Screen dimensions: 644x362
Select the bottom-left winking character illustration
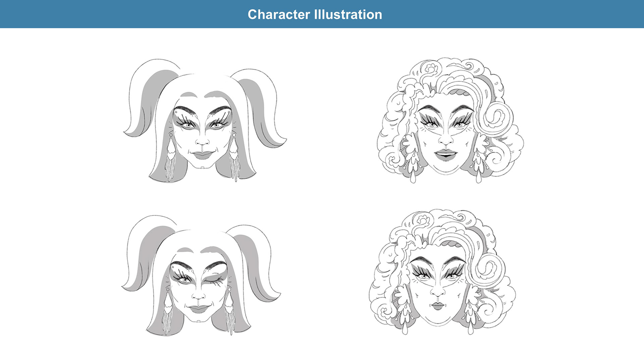pyautogui.click(x=201, y=276)
